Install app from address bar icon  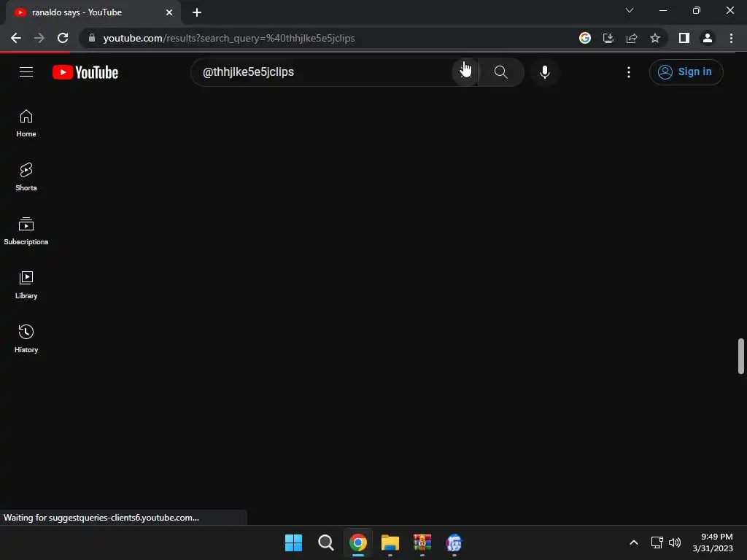click(x=608, y=38)
